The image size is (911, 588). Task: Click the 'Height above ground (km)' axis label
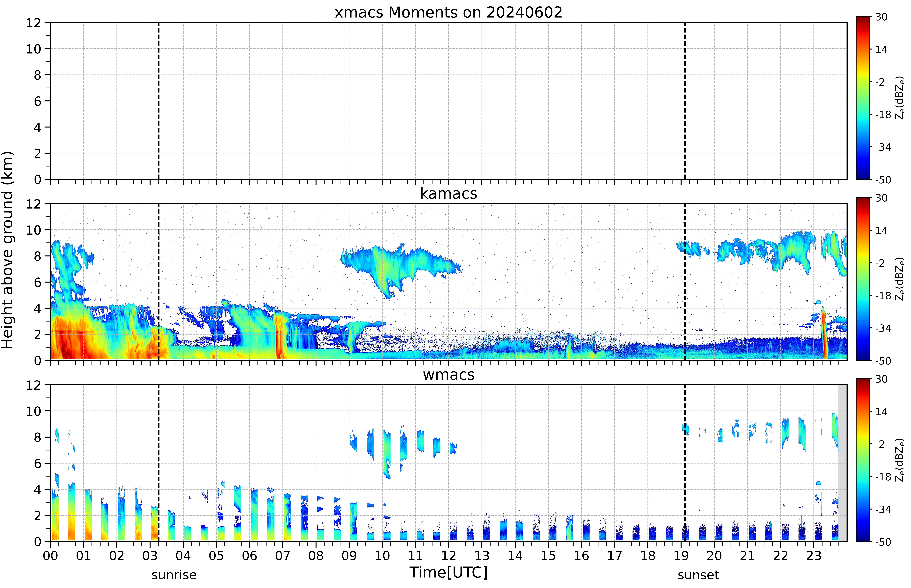(8, 250)
